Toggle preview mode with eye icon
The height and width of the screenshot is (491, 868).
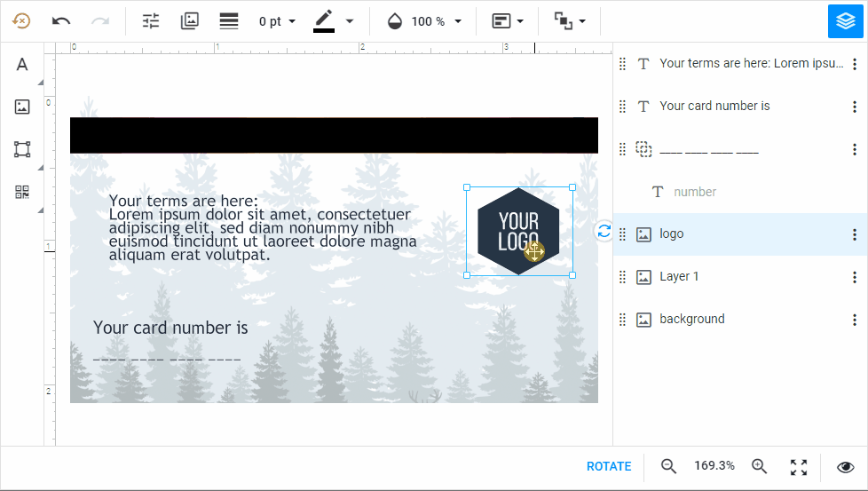click(845, 467)
